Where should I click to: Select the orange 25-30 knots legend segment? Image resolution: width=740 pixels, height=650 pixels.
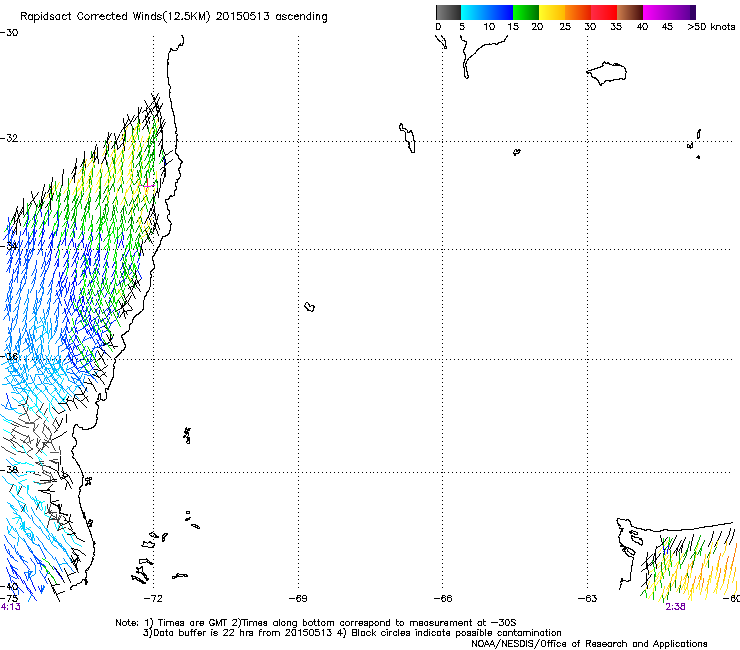pyautogui.click(x=578, y=12)
